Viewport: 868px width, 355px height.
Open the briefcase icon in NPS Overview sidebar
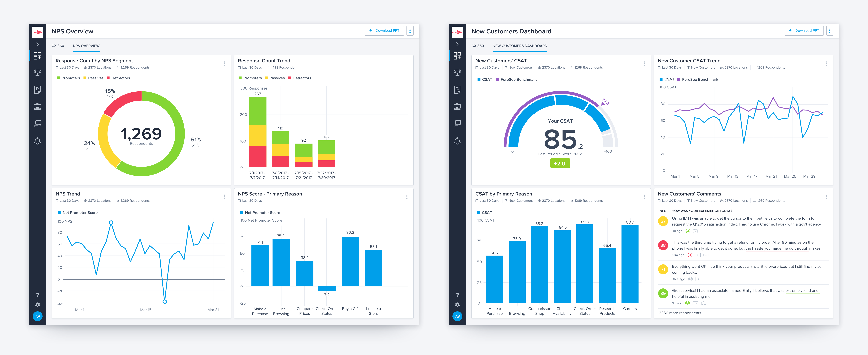(37, 107)
